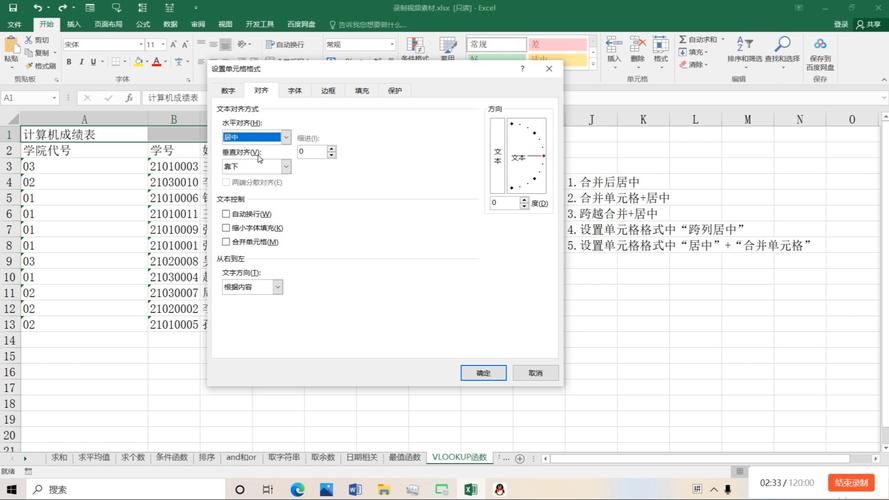The image size is (889, 500).
Task: Click the pink 差 cell style swatch
Action: (558, 44)
